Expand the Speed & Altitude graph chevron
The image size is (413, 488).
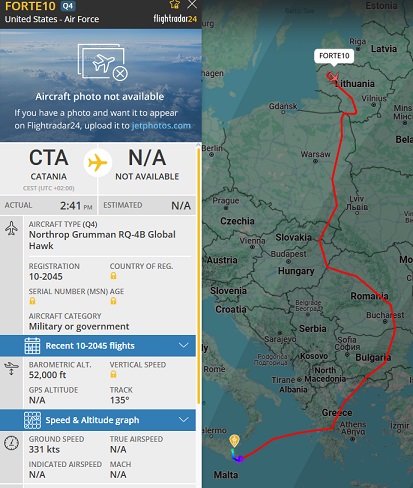tap(184, 420)
